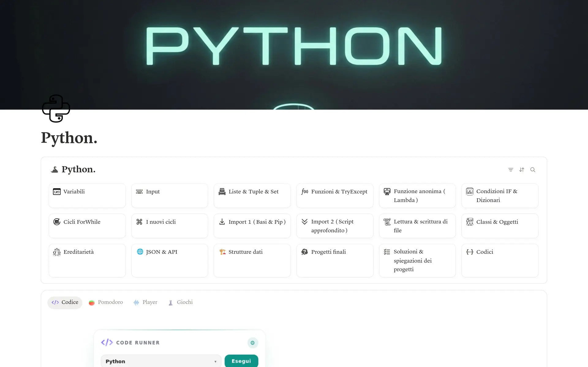Click Soluzioni & spiegazioni dei progetti title
This screenshot has height=367, width=588.
pos(413,260)
